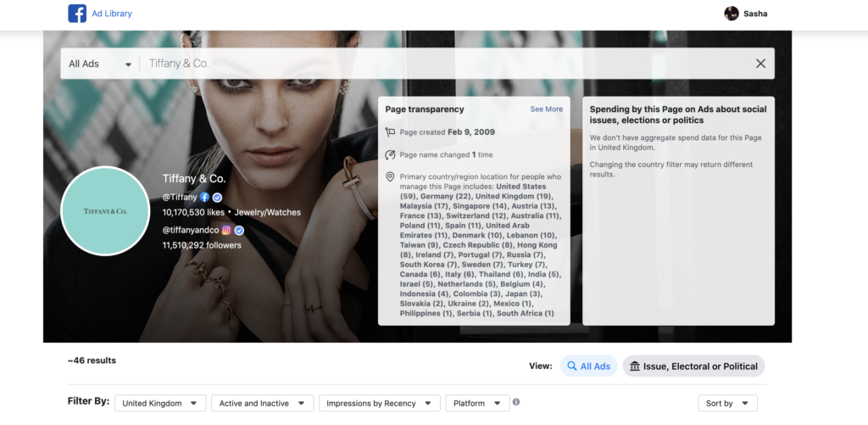
Task: Open the Tiffany & Co. profile picture
Action: point(105,211)
